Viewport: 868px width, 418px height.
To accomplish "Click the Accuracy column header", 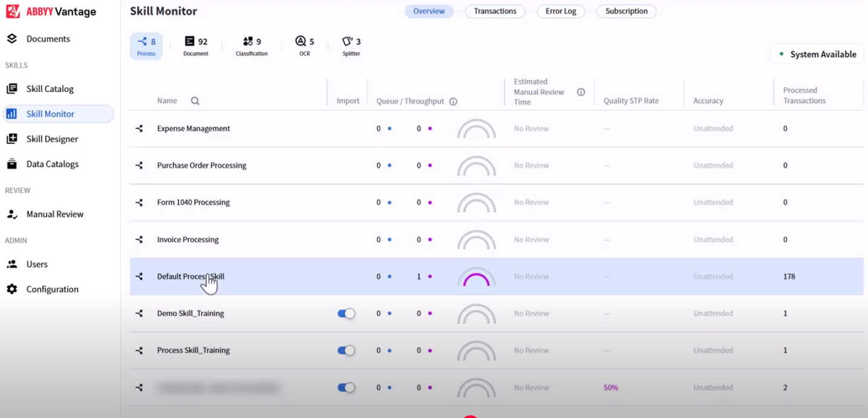I will tap(708, 101).
